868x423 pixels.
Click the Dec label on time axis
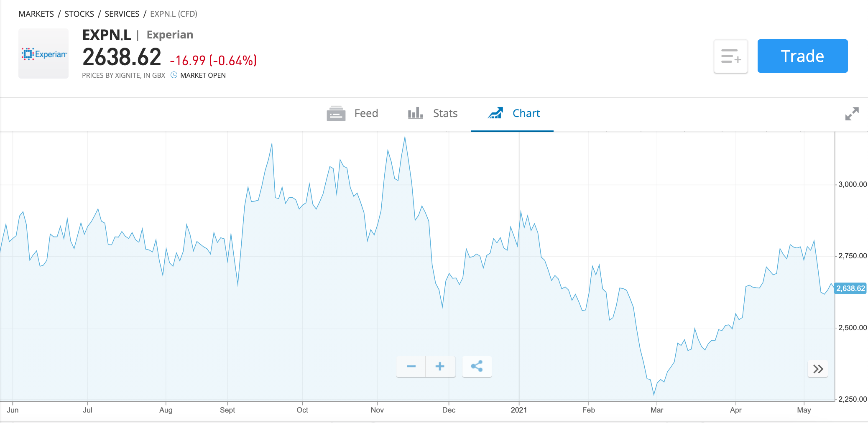pyautogui.click(x=449, y=410)
